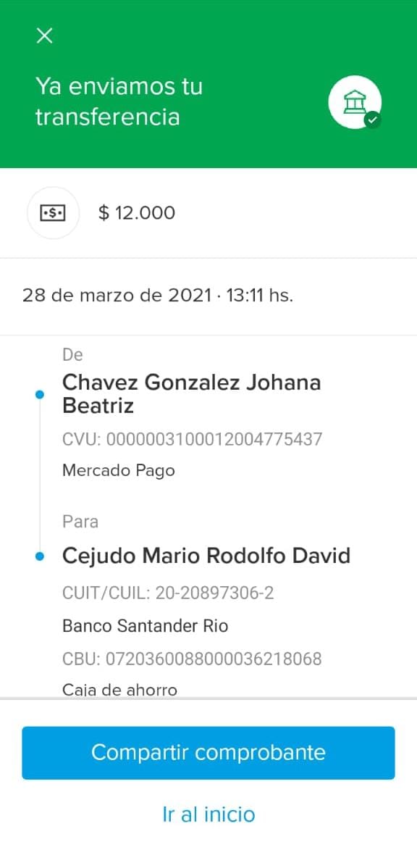Tap the blue dot next to recipient name

pos(38,556)
